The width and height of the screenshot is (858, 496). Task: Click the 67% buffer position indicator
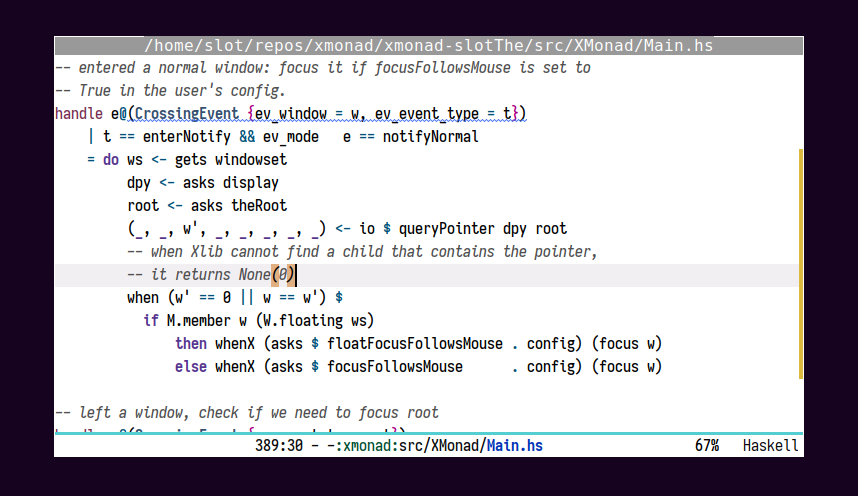706,446
